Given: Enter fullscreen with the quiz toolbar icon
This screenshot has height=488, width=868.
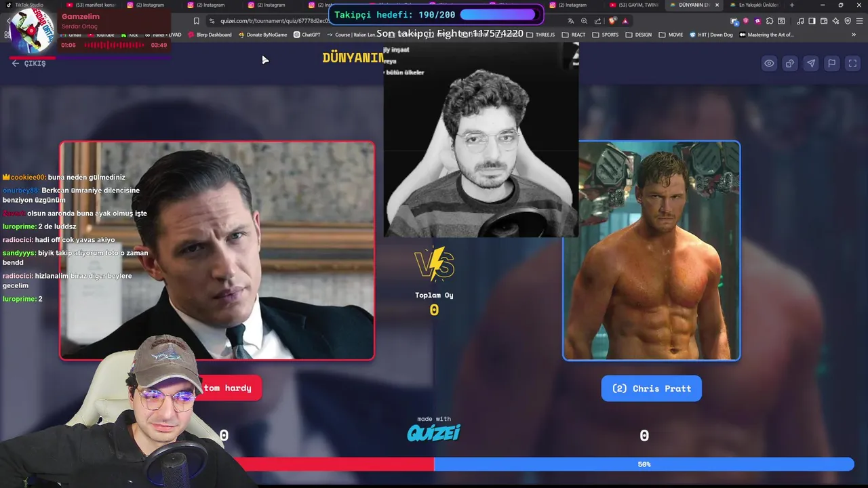Looking at the screenshot, I should click(x=853, y=63).
